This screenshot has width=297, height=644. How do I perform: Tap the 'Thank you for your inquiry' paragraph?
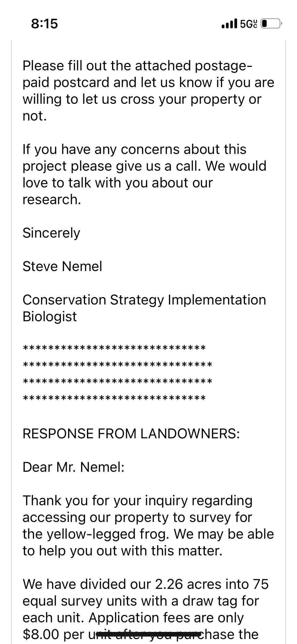pos(148,526)
